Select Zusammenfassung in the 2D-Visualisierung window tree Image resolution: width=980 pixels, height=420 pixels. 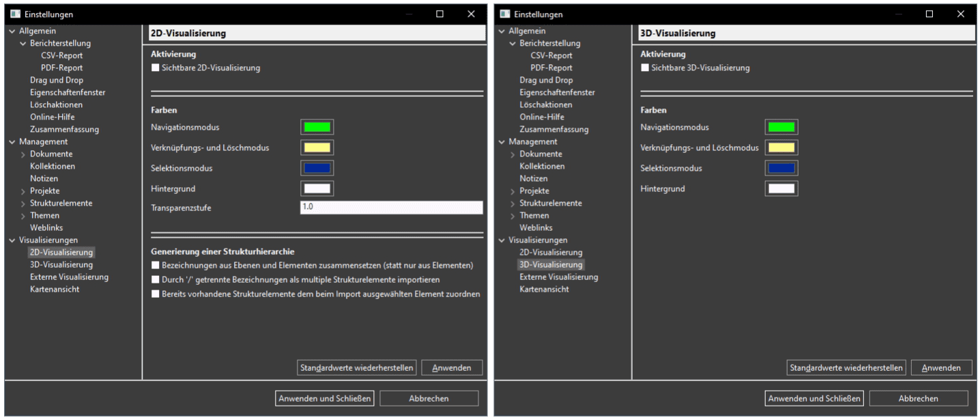65,130
